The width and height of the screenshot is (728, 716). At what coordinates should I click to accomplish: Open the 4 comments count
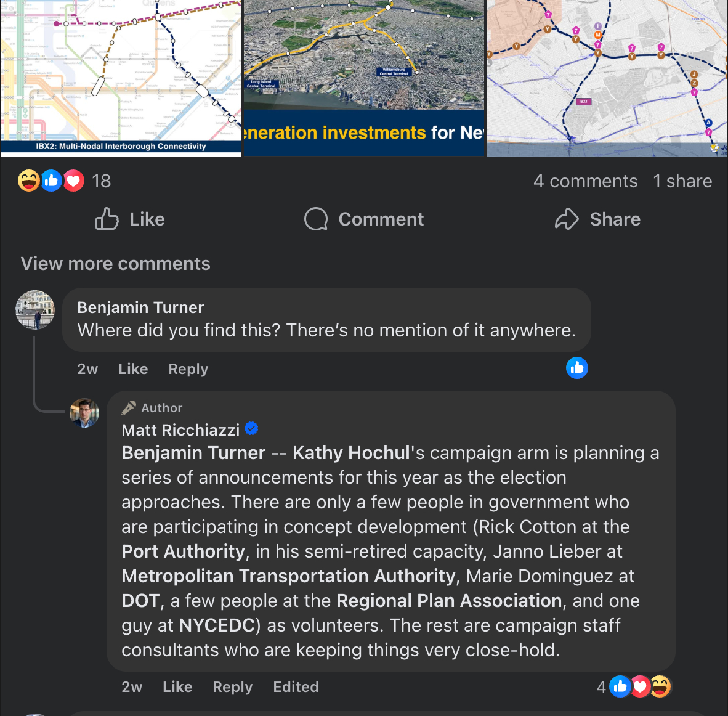point(585,181)
